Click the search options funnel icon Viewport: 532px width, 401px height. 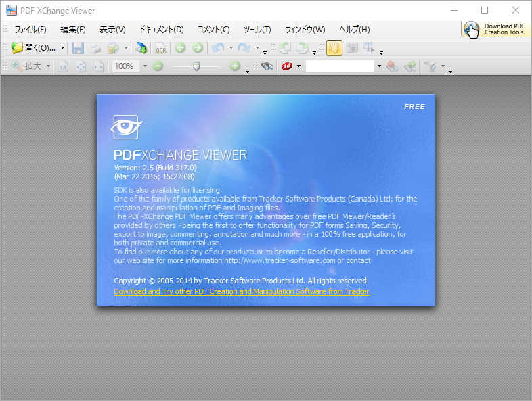click(430, 66)
